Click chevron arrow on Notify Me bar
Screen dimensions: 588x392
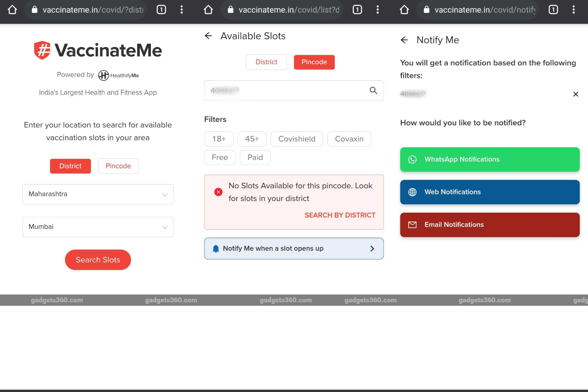[x=372, y=248]
